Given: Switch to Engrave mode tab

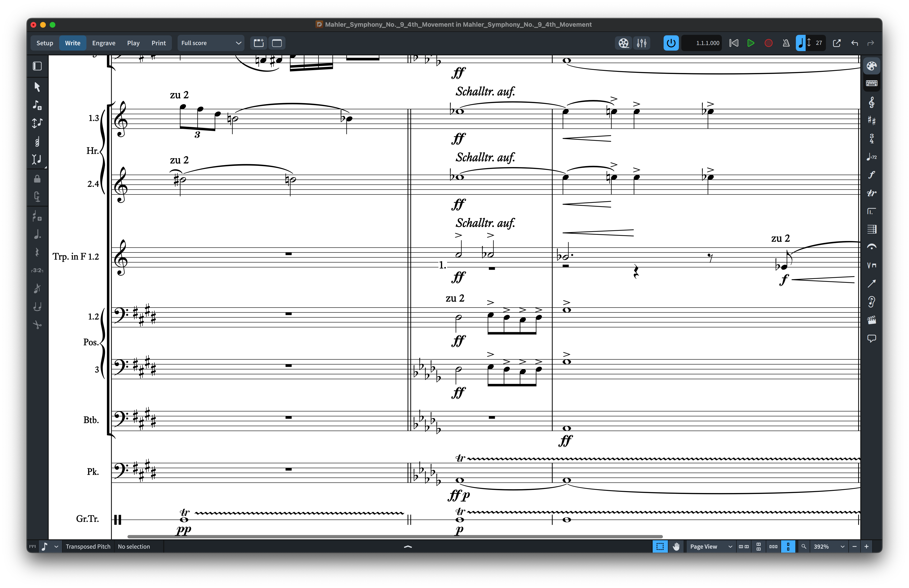Looking at the screenshot, I should click(x=104, y=43).
